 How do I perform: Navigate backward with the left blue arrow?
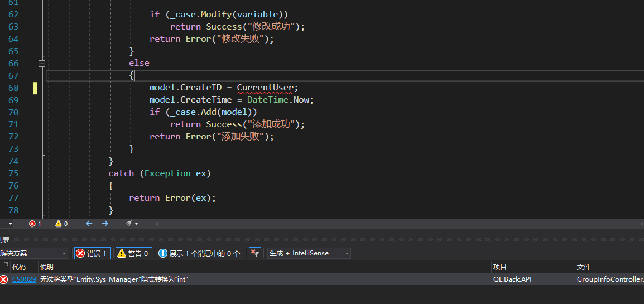tap(89, 224)
